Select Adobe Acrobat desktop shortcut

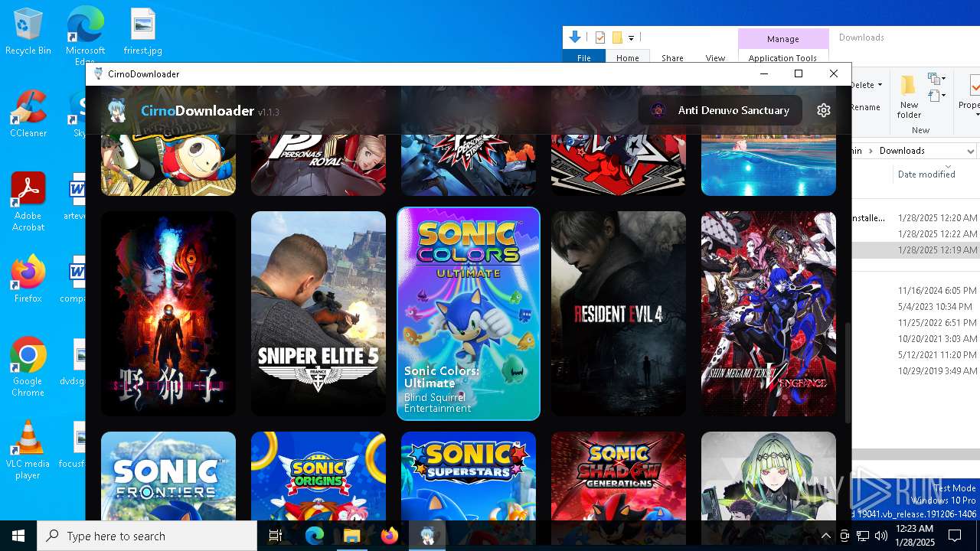point(28,201)
